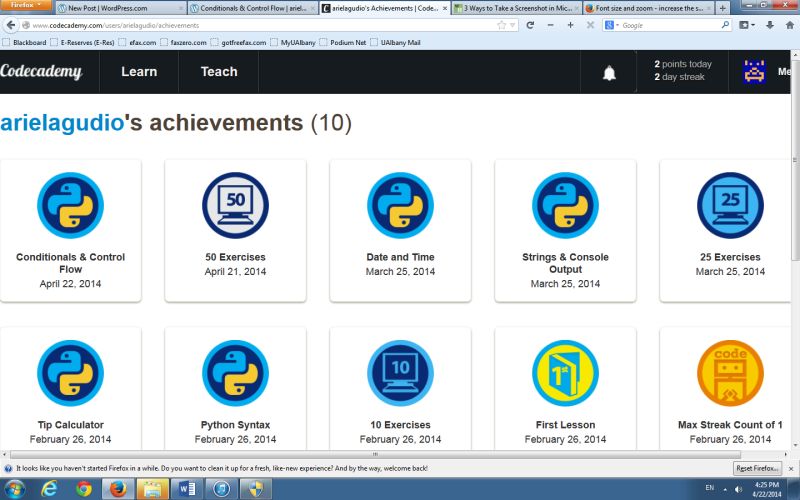Click the 2 day streak text

click(x=679, y=77)
